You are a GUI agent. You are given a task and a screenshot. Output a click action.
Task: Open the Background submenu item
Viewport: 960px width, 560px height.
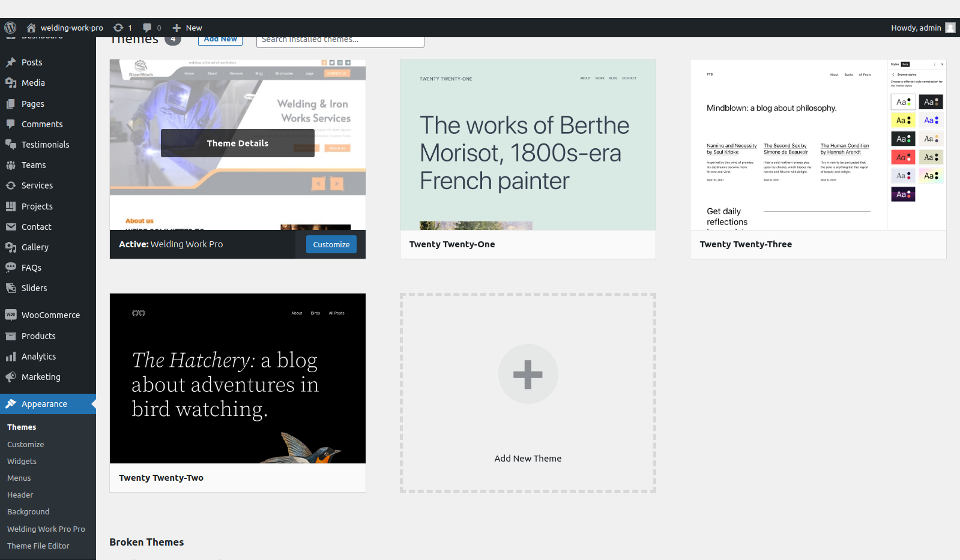(28, 512)
